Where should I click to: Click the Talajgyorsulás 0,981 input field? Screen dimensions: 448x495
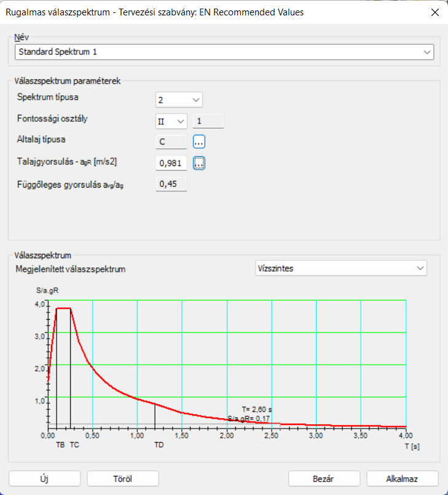tap(171, 163)
